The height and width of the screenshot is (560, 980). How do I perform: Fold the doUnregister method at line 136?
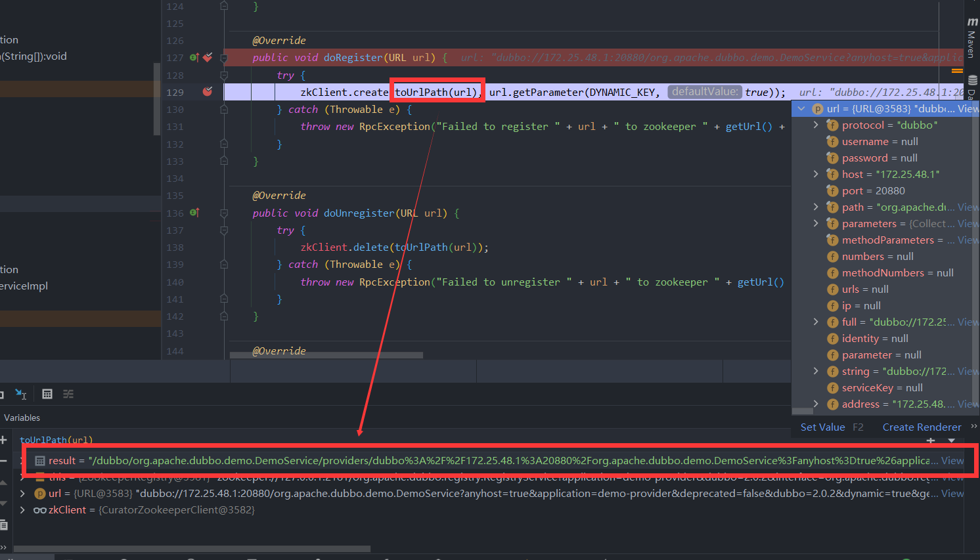[224, 213]
